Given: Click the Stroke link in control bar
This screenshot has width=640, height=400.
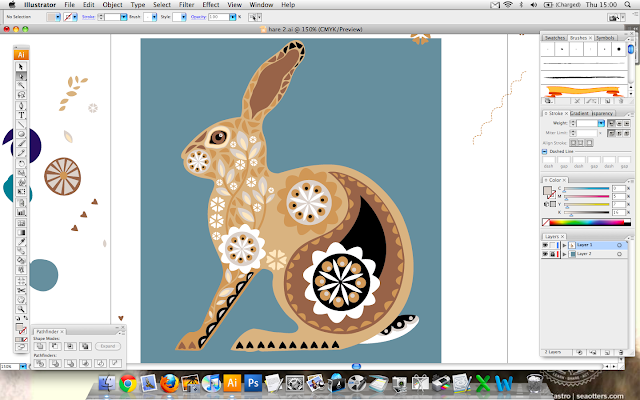Looking at the screenshot, I should pos(88,17).
